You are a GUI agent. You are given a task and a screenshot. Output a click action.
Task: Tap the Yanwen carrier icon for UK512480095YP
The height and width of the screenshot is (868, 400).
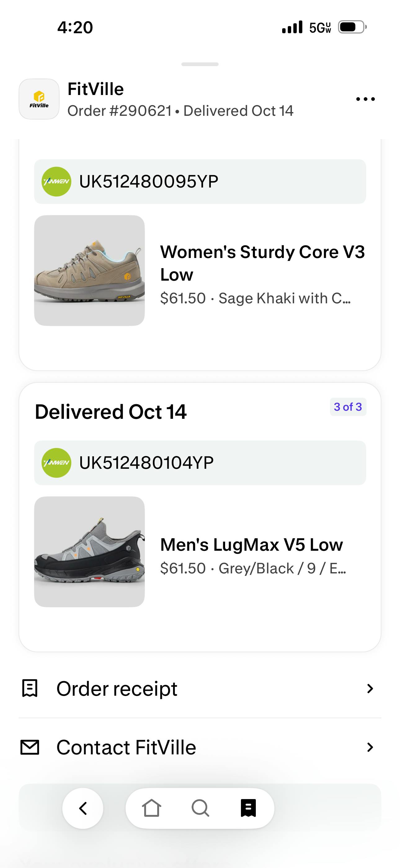click(x=56, y=182)
